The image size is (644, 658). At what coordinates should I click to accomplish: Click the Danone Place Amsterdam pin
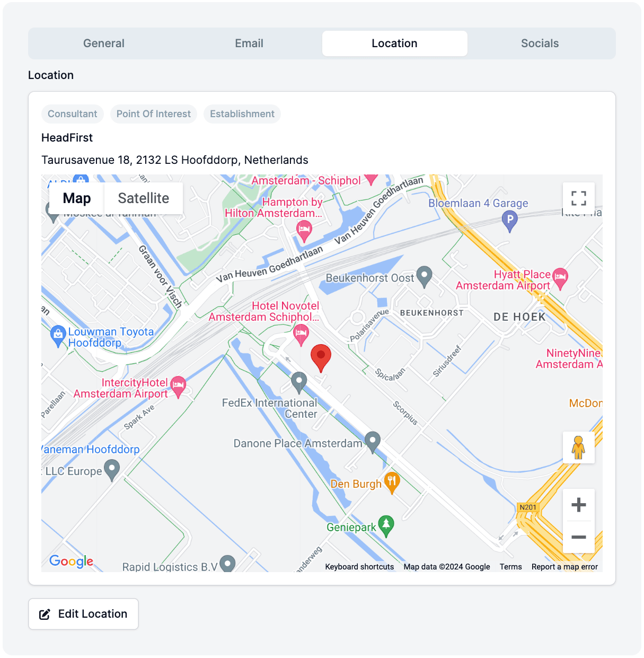pyautogui.click(x=373, y=442)
